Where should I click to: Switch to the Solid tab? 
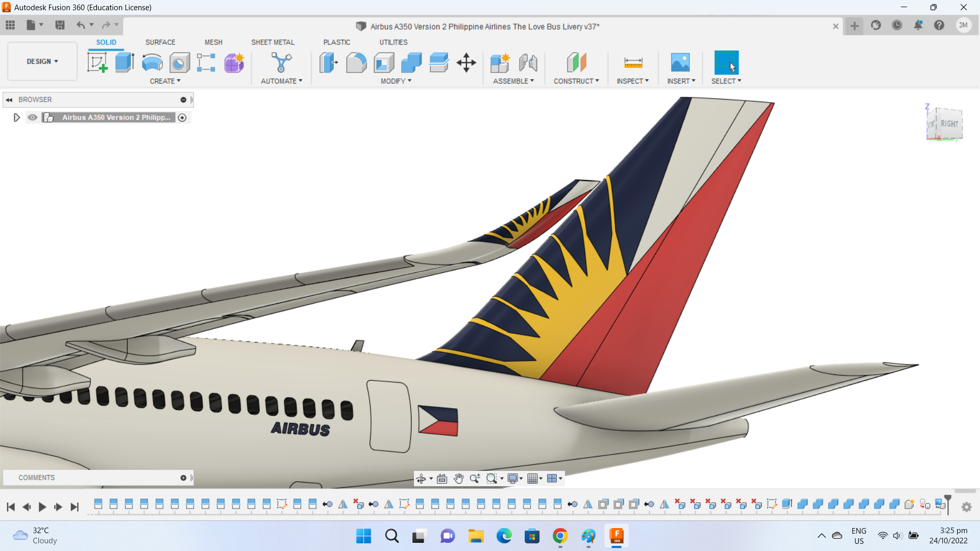click(x=106, y=42)
